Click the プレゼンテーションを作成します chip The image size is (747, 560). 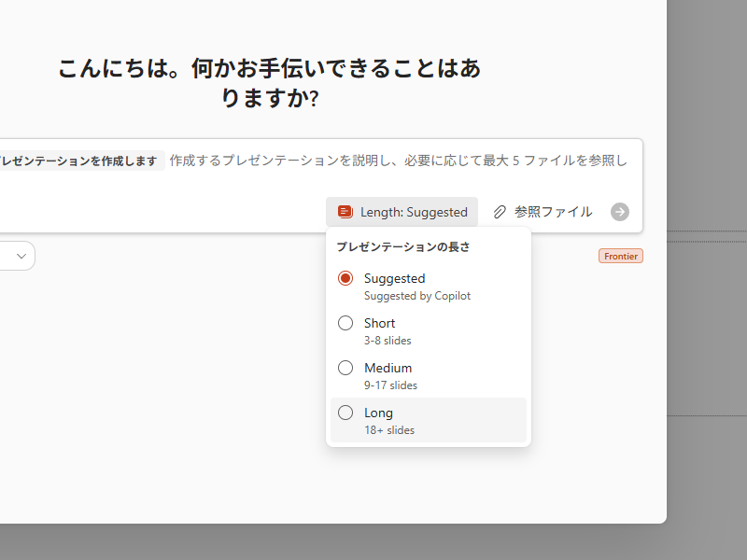click(x=79, y=160)
